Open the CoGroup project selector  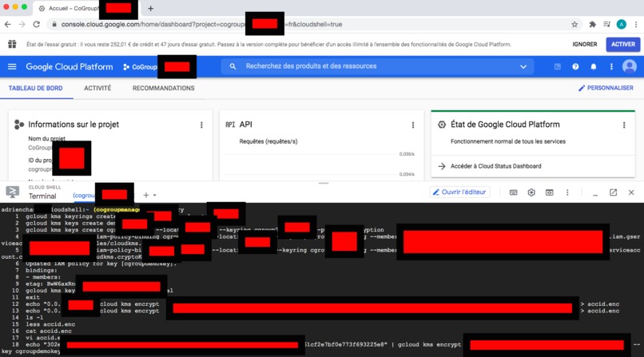pyautogui.click(x=140, y=66)
